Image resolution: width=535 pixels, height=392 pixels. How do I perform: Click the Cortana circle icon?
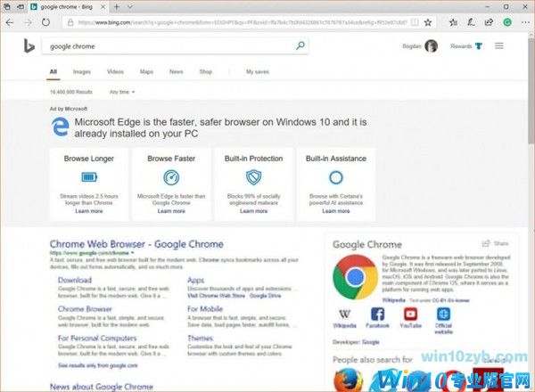pos(336,177)
